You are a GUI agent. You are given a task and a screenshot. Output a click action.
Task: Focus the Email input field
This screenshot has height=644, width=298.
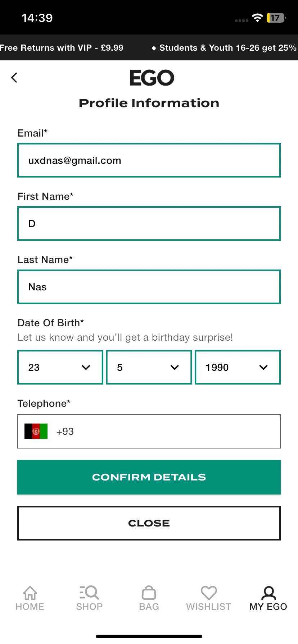pyautogui.click(x=149, y=160)
